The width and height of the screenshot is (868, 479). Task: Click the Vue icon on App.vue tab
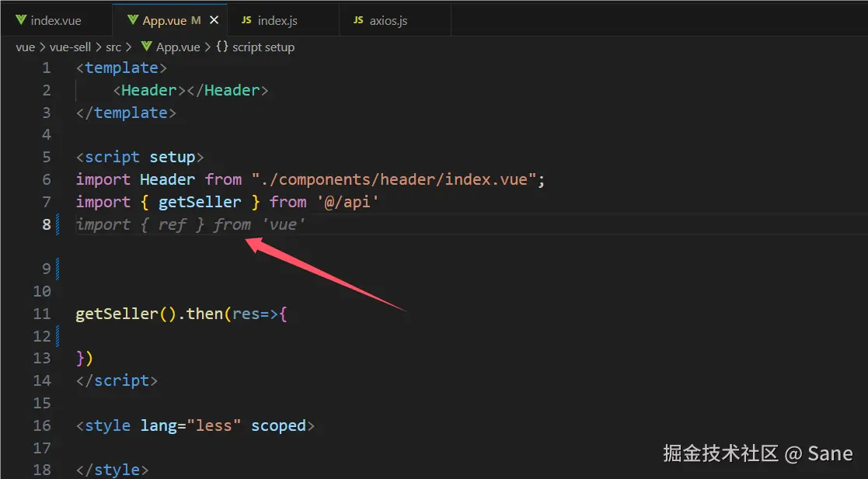tap(133, 20)
